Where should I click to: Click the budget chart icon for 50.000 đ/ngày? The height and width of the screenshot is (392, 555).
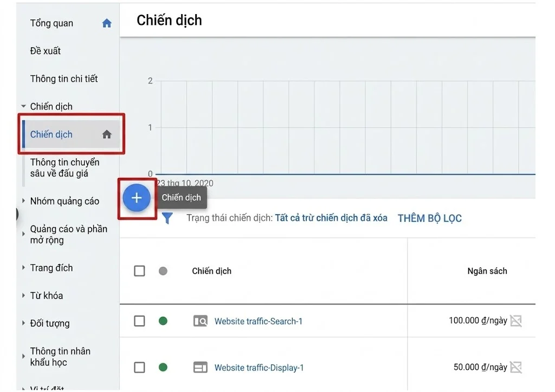(516, 367)
